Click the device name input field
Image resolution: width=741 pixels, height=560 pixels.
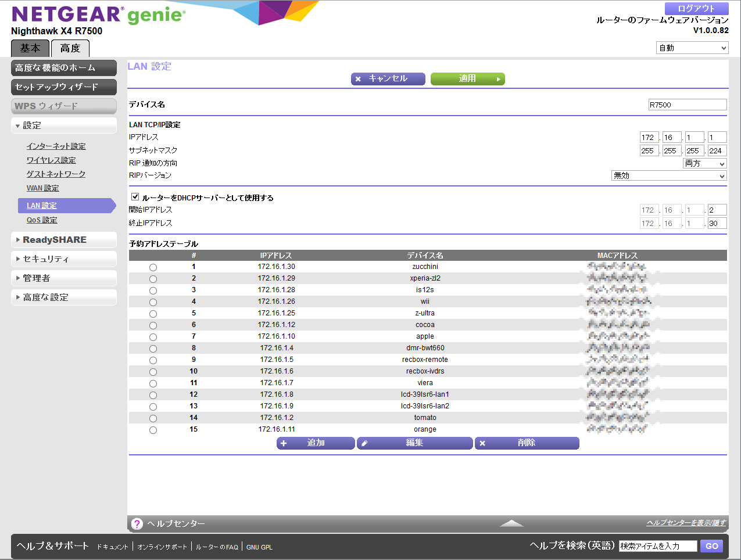click(687, 105)
